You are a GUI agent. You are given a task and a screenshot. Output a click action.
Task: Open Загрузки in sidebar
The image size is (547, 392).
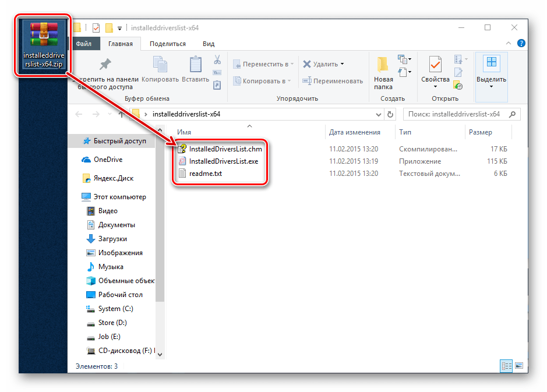(x=106, y=239)
